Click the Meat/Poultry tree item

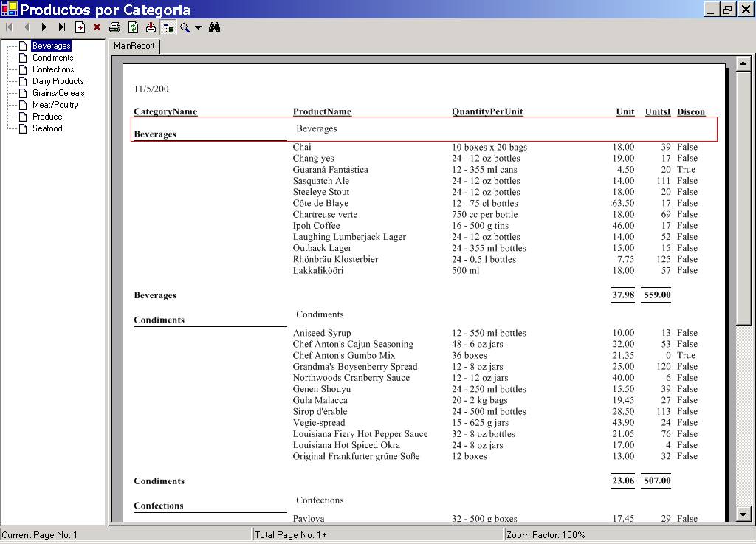[x=55, y=105]
